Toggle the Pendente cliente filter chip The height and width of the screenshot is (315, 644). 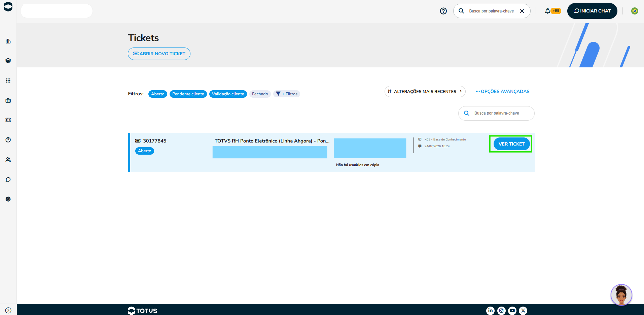coord(188,94)
